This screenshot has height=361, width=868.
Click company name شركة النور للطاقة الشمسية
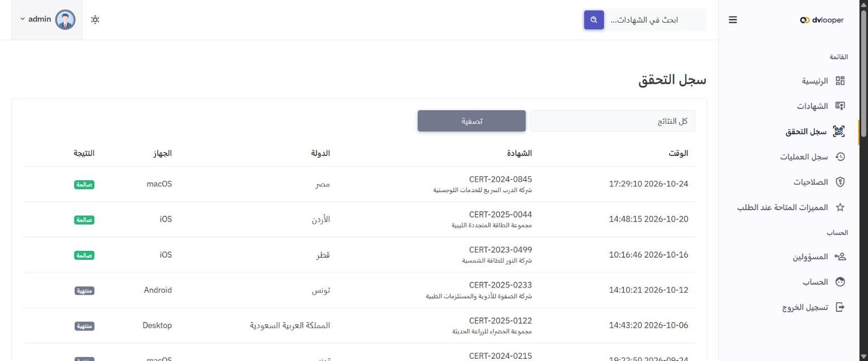pos(497,261)
